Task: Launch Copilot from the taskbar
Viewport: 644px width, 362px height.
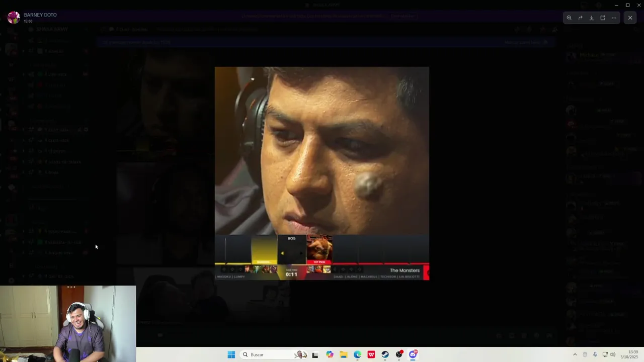Action: tap(330, 354)
